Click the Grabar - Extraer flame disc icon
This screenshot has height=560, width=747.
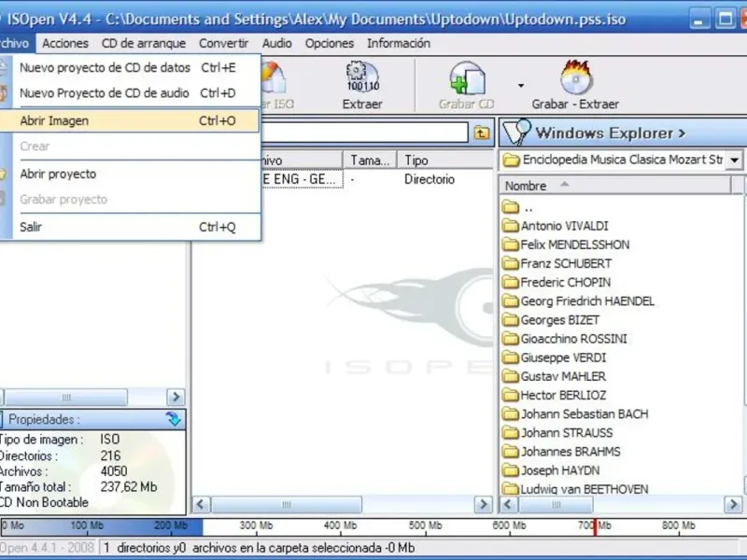pyautogui.click(x=576, y=77)
